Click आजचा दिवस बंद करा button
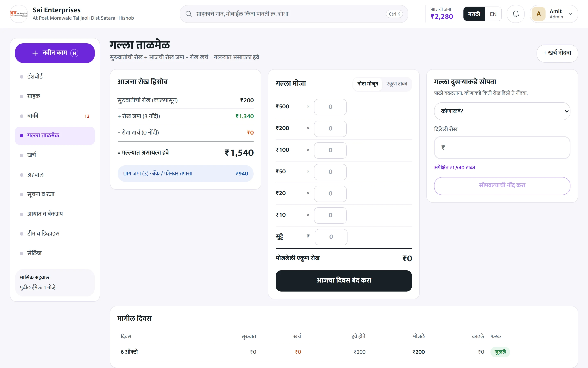The width and height of the screenshot is (588, 368). pyautogui.click(x=344, y=281)
